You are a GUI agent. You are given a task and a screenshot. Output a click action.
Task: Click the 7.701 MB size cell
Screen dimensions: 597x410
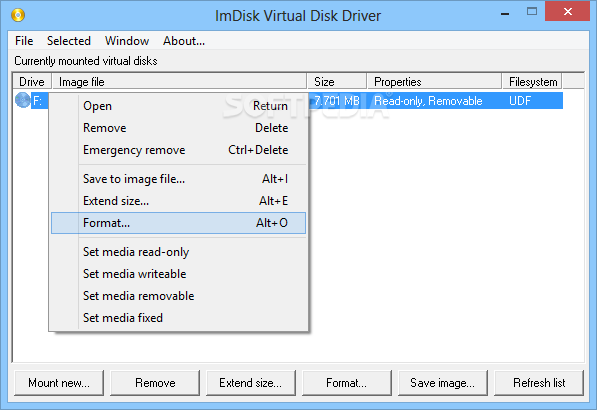coord(337,101)
